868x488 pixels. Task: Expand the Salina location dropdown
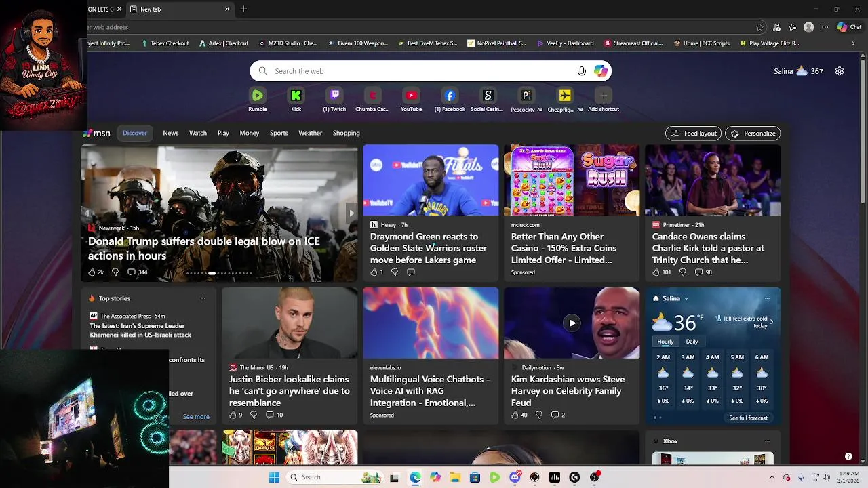(x=686, y=298)
